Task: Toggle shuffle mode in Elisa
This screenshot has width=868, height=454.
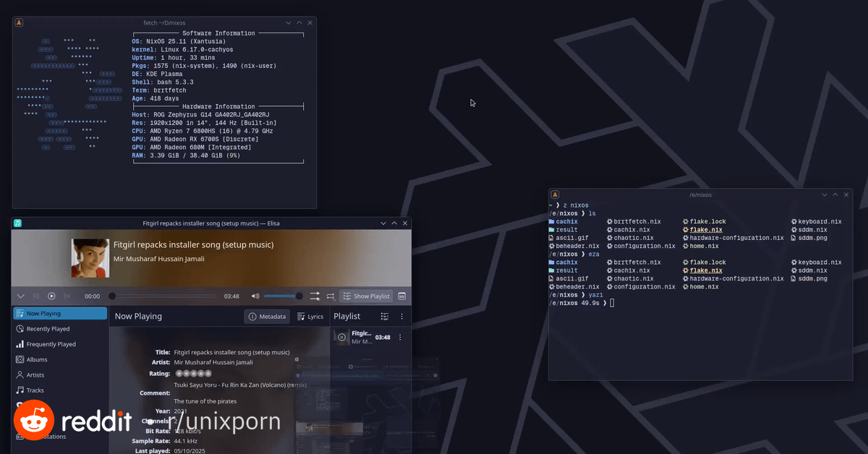Action: (315, 296)
